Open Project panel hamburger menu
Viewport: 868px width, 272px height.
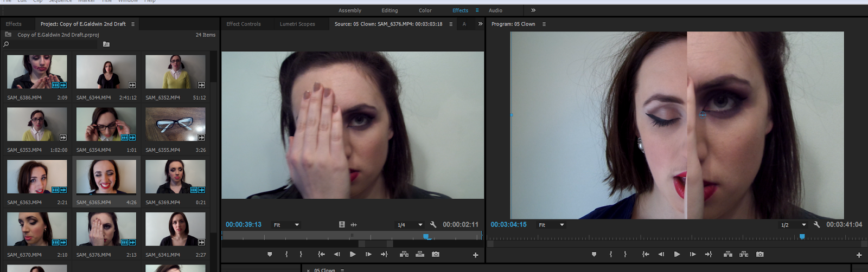(x=133, y=24)
